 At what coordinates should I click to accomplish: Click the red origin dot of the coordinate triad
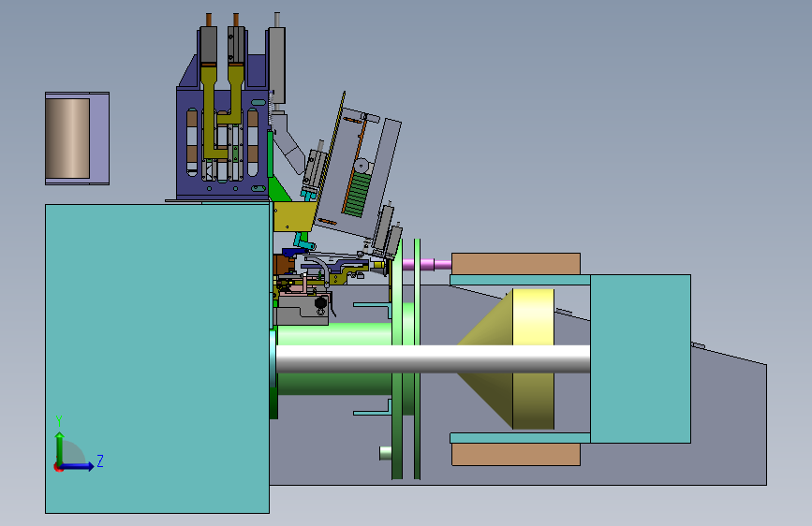58,467
